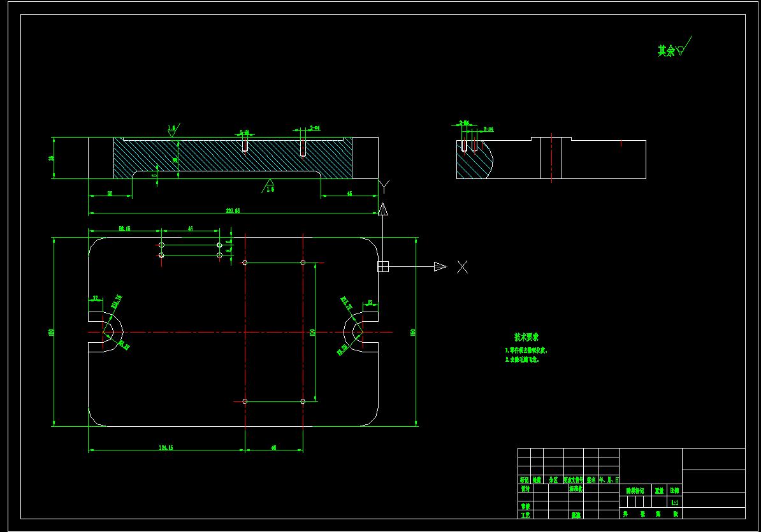
Task: Select the 其余 surface roughness symbol
Action: click(x=674, y=47)
